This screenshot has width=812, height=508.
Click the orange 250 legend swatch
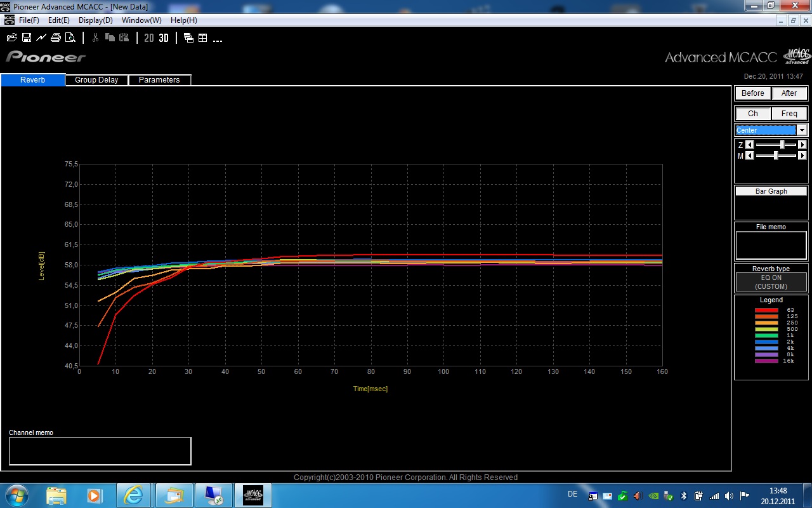[x=766, y=323]
